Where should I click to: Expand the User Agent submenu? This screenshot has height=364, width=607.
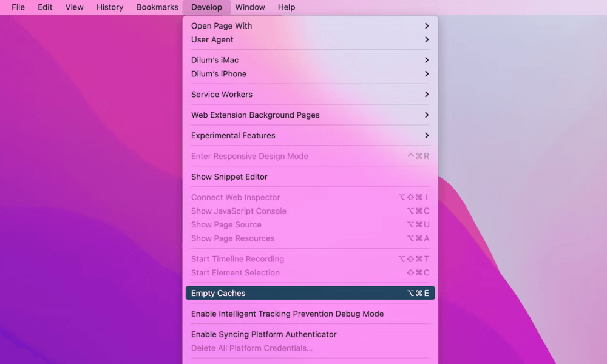coord(310,40)
